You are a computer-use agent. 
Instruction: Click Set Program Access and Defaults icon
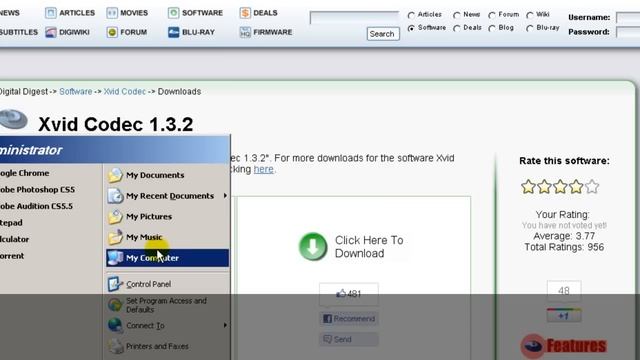point(115,304)
